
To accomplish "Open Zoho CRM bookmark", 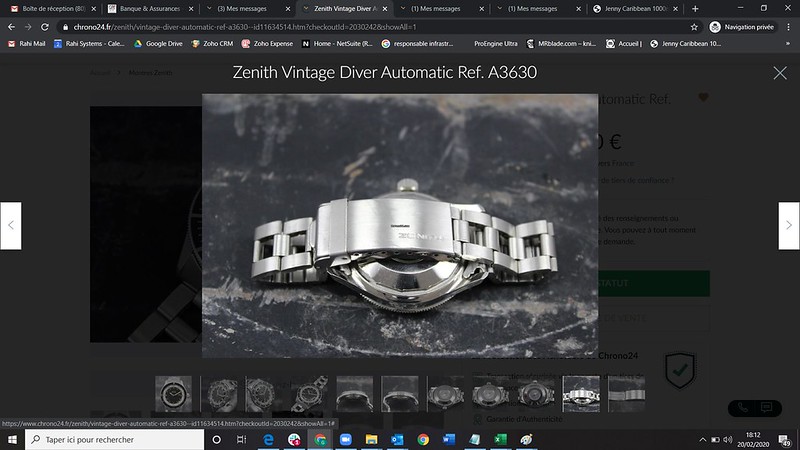I will pyautogui.click(x=212, y=44).
